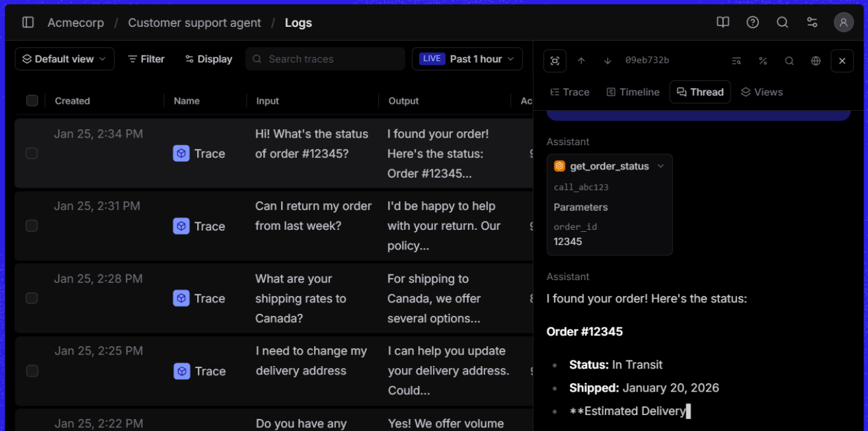This screenshot has width=868, height=431.
Task: Click the order_id value 12345
Action: 568,241
